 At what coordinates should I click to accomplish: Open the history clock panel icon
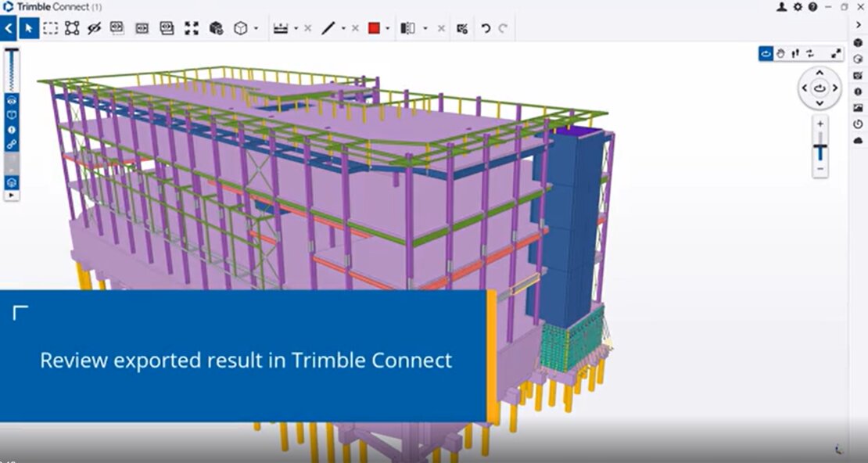(858, 124)
